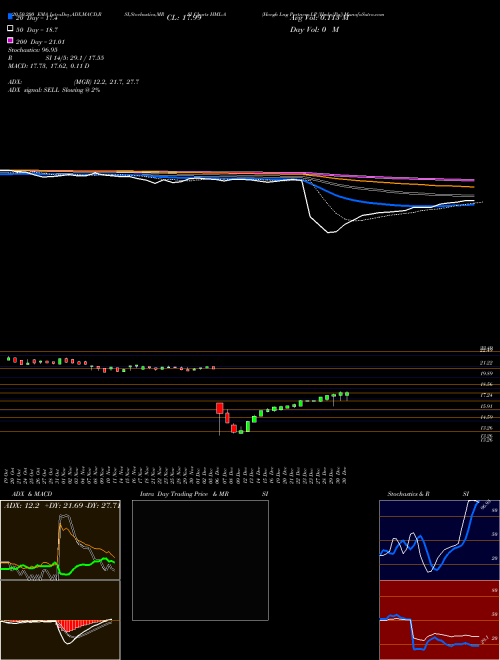Click the 'ADX: 12.2 +DY: 21.69' readout

coord(62,506)
